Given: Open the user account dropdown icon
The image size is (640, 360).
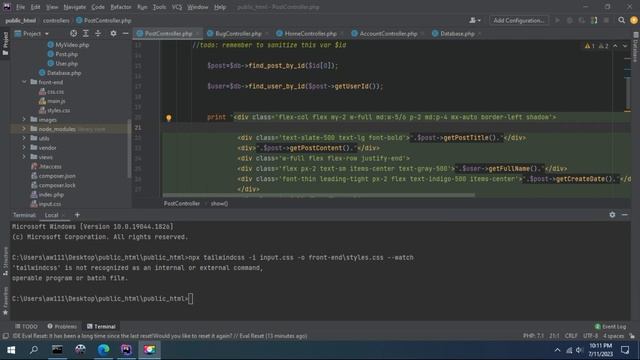Looking at the screenshot, I should coord(474,20).
